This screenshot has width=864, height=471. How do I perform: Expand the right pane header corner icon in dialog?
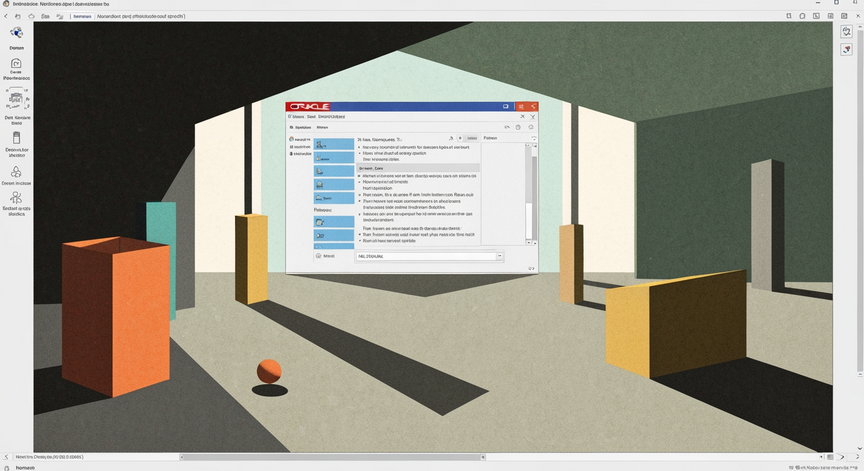pos(533,138)
